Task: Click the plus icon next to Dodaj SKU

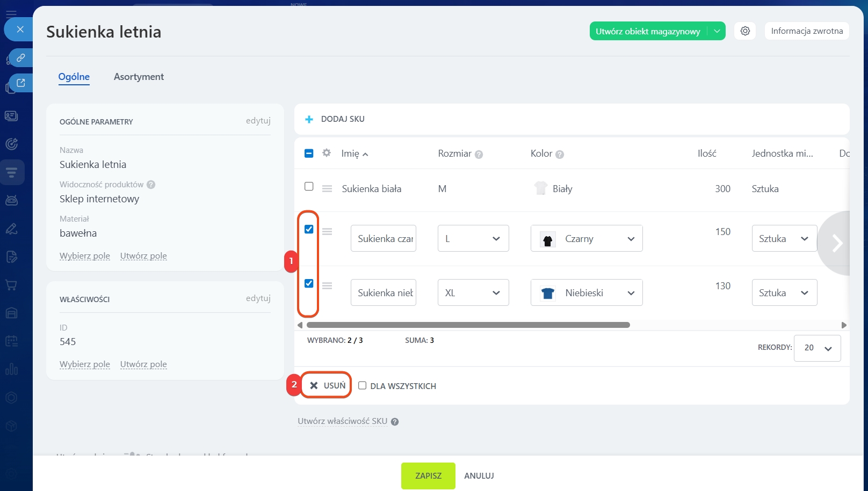Action: click(x=309, y=119)
